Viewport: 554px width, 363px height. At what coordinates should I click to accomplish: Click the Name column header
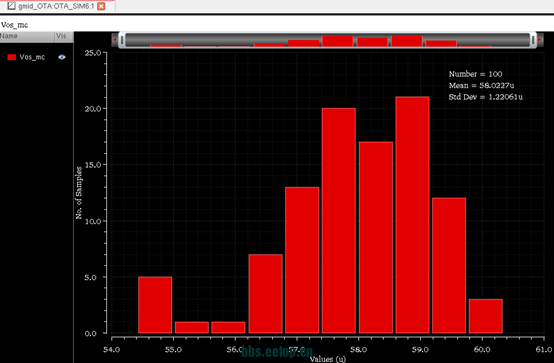coord(27,36)
